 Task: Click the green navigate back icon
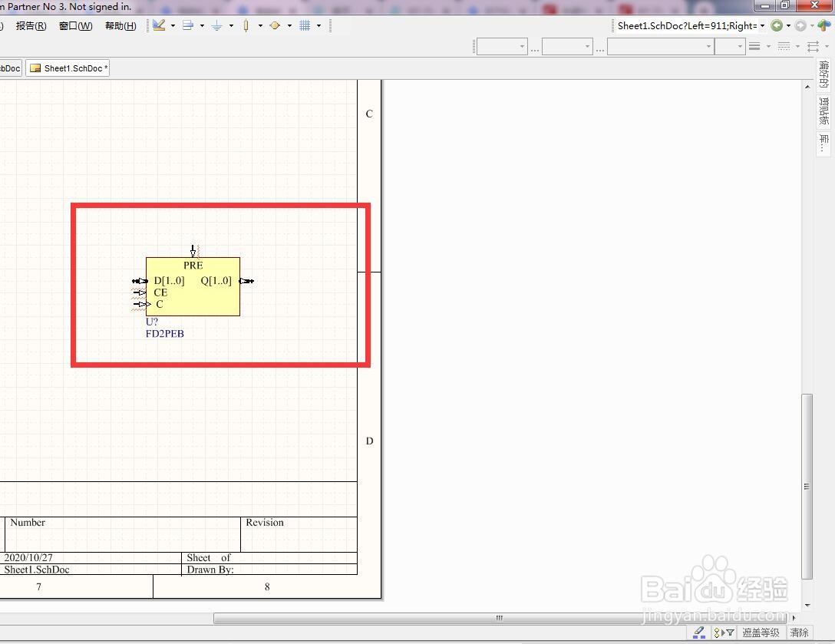(x=777, y=25)
